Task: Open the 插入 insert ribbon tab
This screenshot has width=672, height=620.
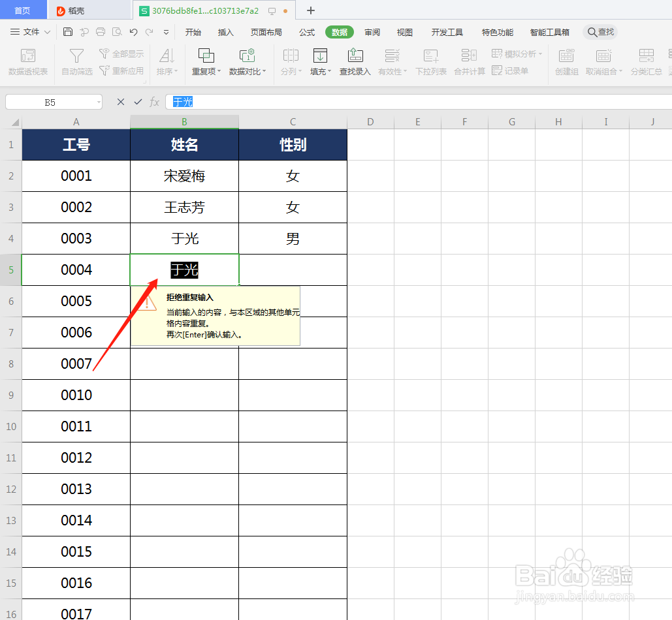Action: 225,32
